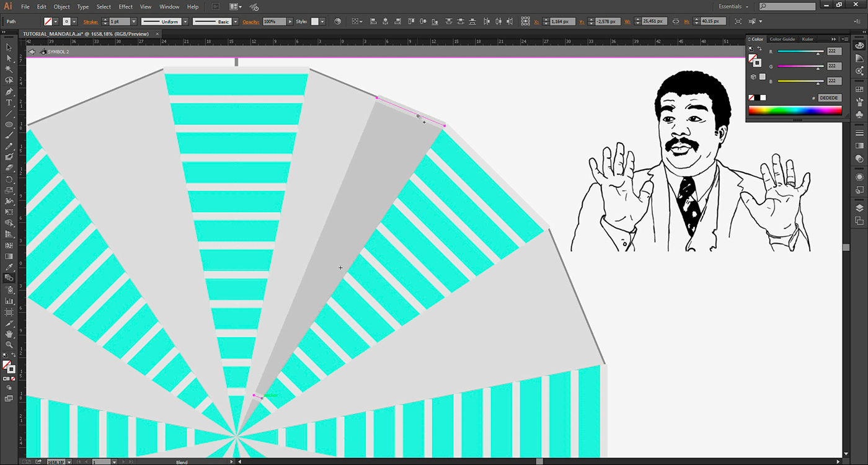Select the Pen tool
868x465 pixels.
9,92
